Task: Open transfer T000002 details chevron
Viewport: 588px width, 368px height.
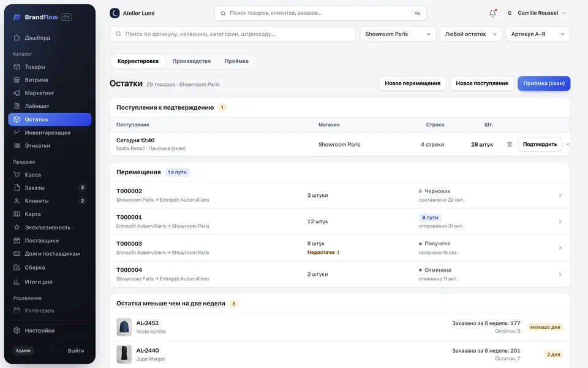Action: [560, 195]
